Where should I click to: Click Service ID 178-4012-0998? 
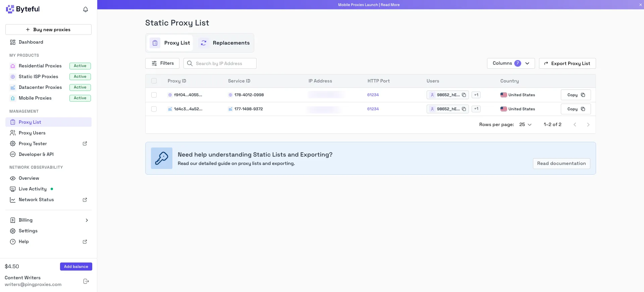point(249,95)
